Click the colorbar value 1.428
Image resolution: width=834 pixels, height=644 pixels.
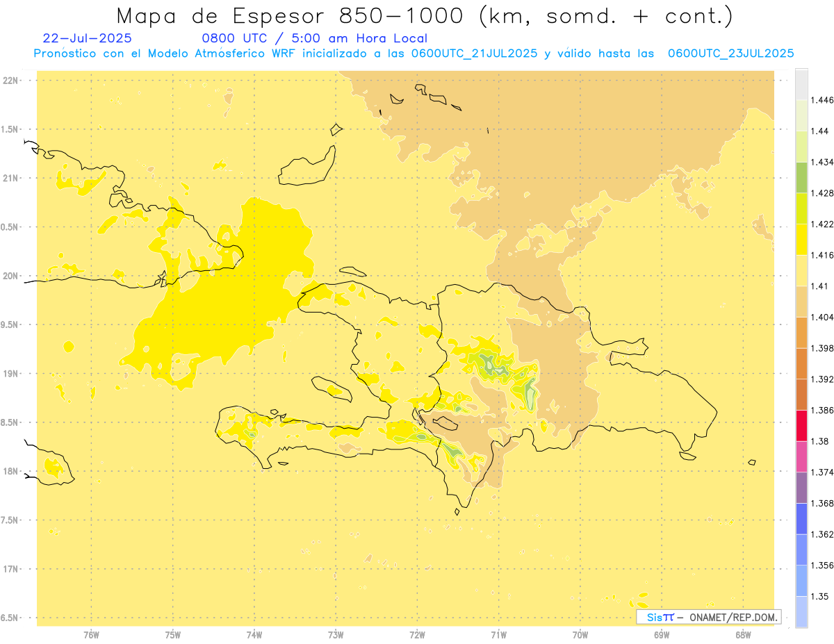824,193
